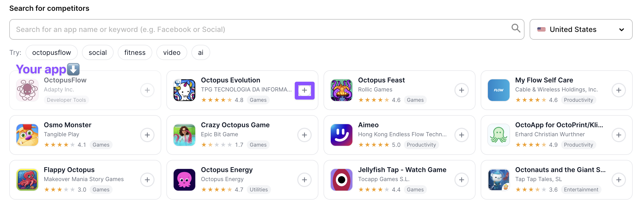Image resolution: width=644 pixels, height=204 pixels.
Task: Click the search magnifier icon
Action: point(516,29)
